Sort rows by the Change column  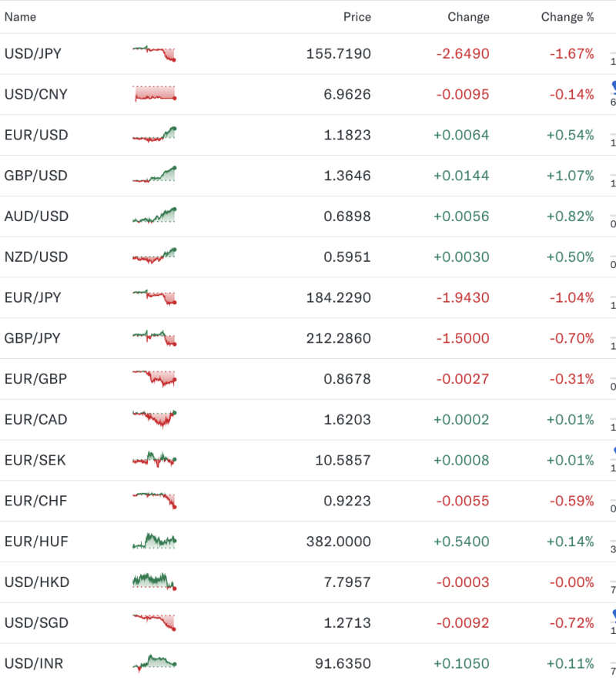(x=468, y=16)
